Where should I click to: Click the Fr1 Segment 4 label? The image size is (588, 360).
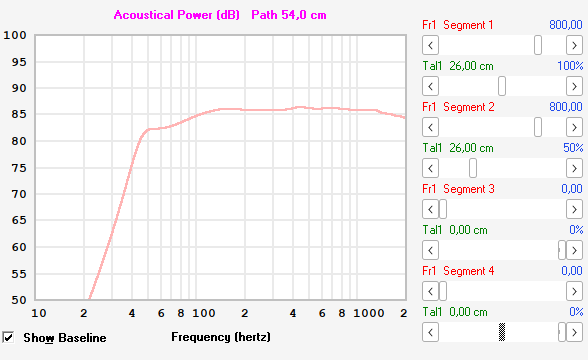[x=458, y=271]
